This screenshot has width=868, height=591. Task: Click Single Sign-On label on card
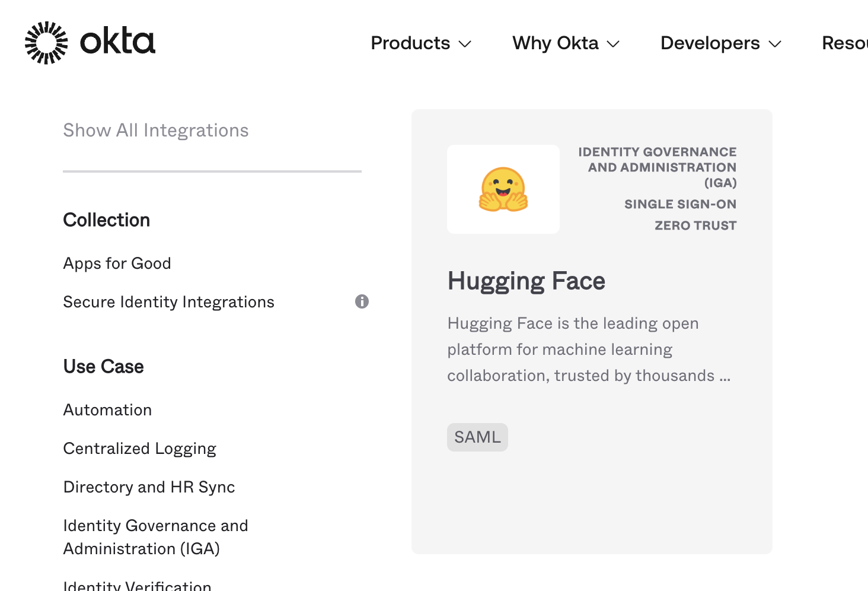680,204
